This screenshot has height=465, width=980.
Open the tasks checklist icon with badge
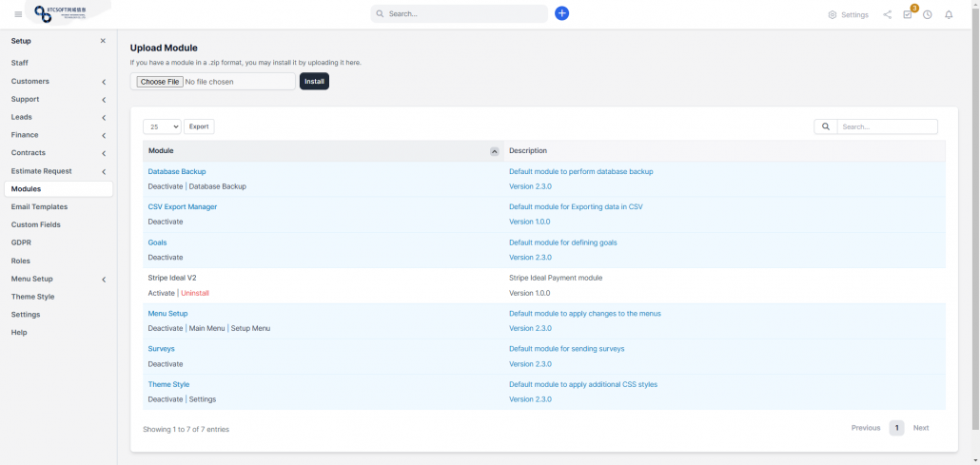point(908,14)
